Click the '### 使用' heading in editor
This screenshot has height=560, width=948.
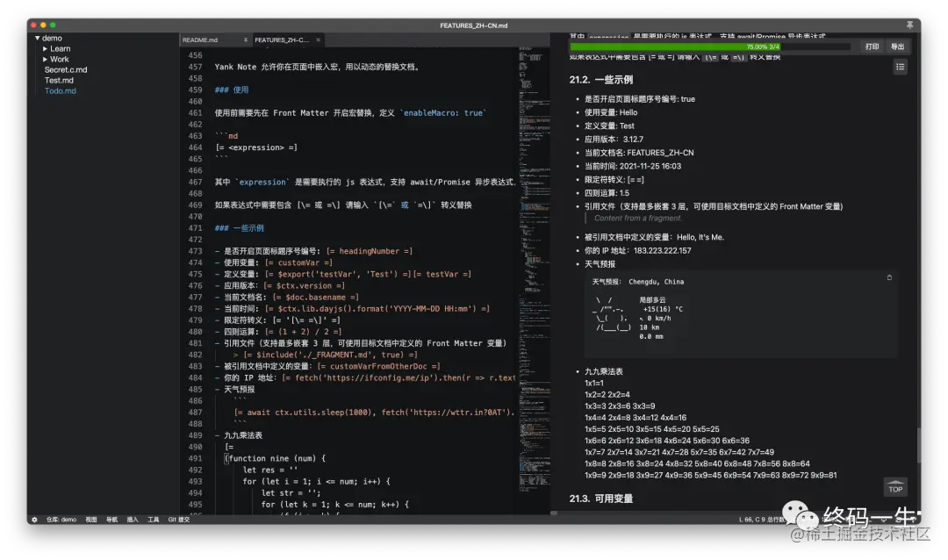coord(232,90)
